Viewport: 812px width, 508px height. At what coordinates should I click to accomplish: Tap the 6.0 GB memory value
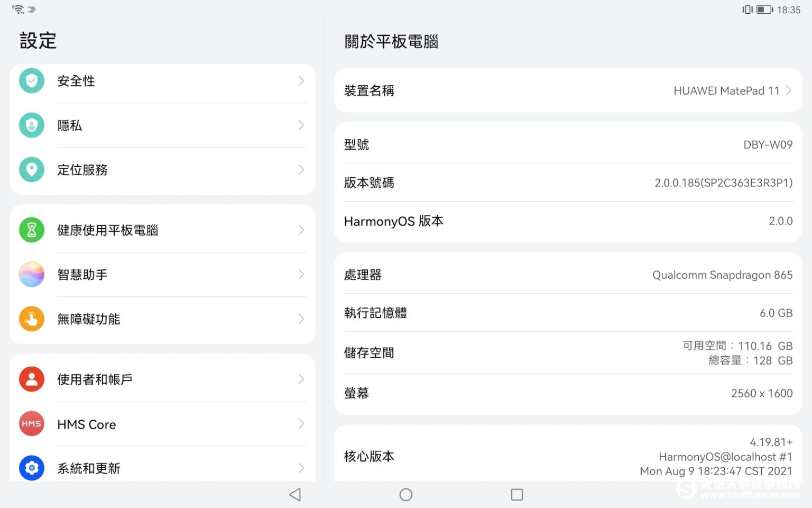776,313
